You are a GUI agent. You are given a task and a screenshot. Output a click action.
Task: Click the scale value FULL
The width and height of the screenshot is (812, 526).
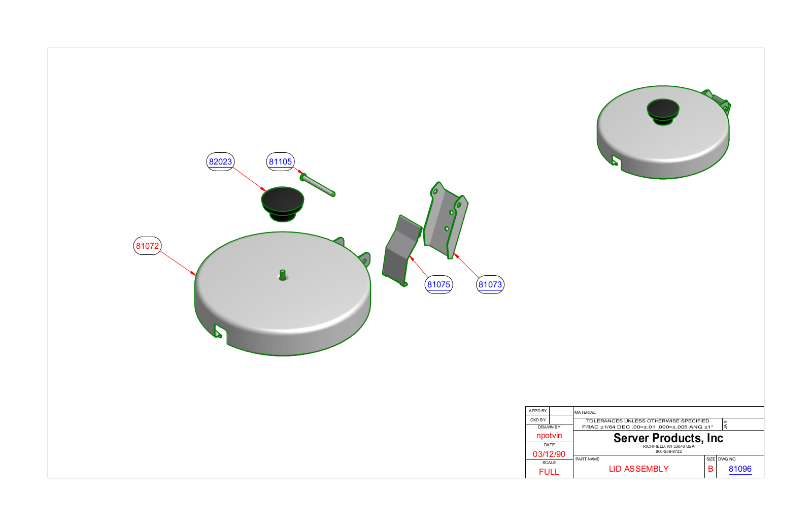coord(549,472)
